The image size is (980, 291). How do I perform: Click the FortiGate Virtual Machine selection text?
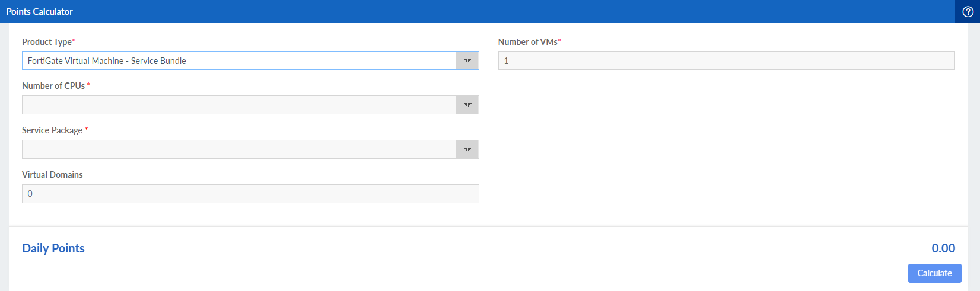[107, 61]
